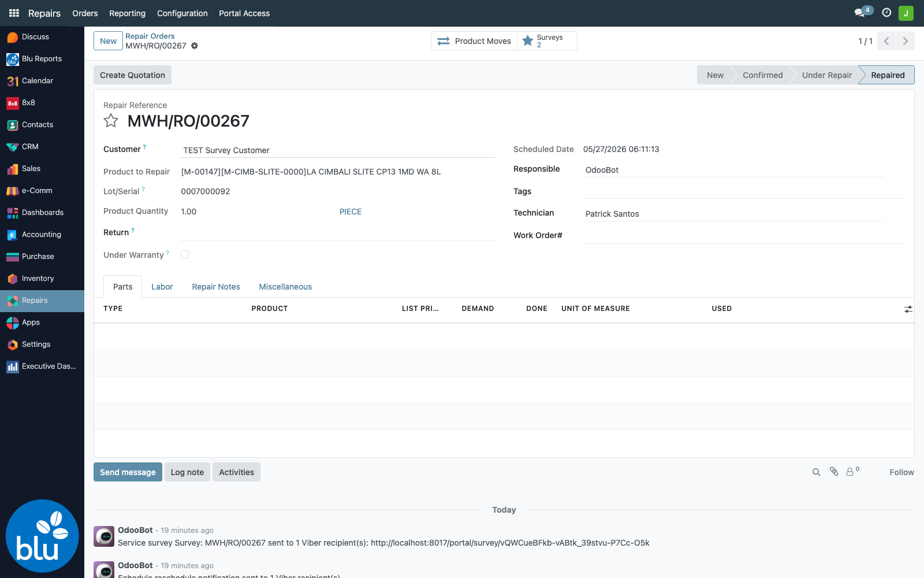The image size is (924, 578).
Task: Click OdooBot avatar in survey message
Action: pyautogui.click(x=104, y=536)
